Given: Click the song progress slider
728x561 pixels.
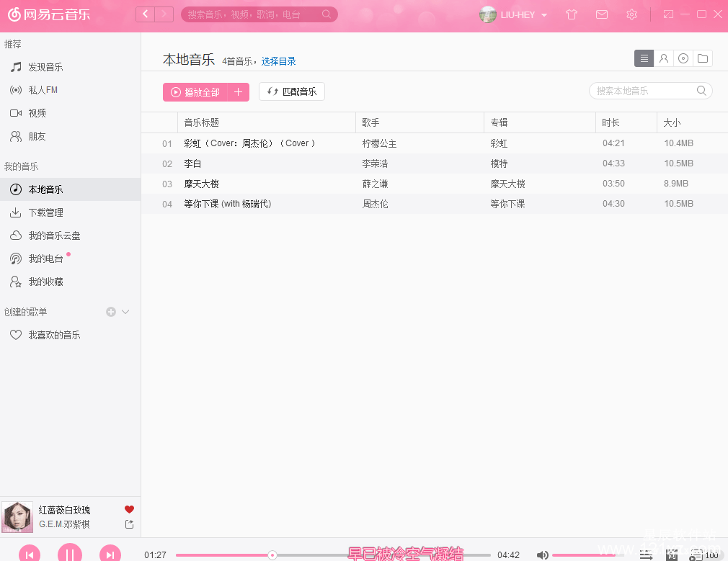Looking at the screenshot, I should coord(333,555).
